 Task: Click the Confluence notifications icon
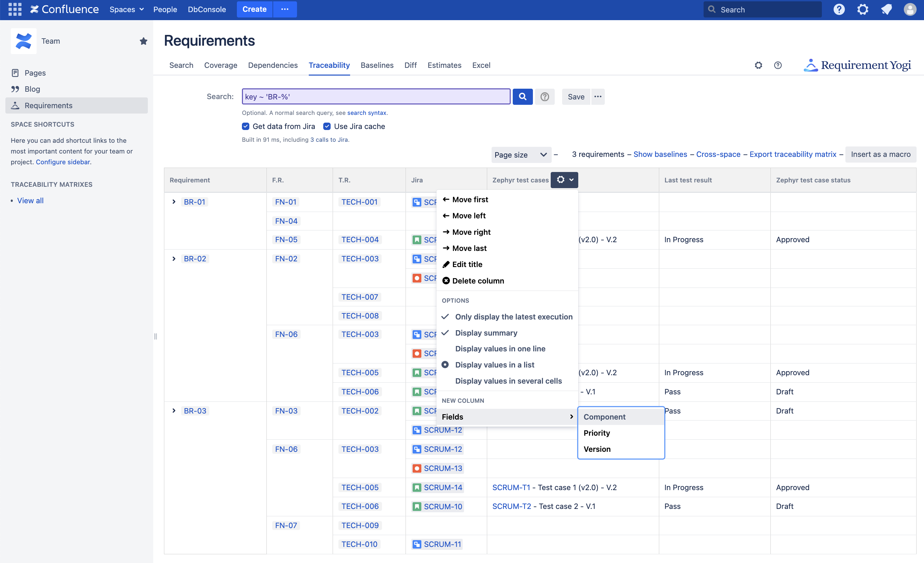coord(886,9)
